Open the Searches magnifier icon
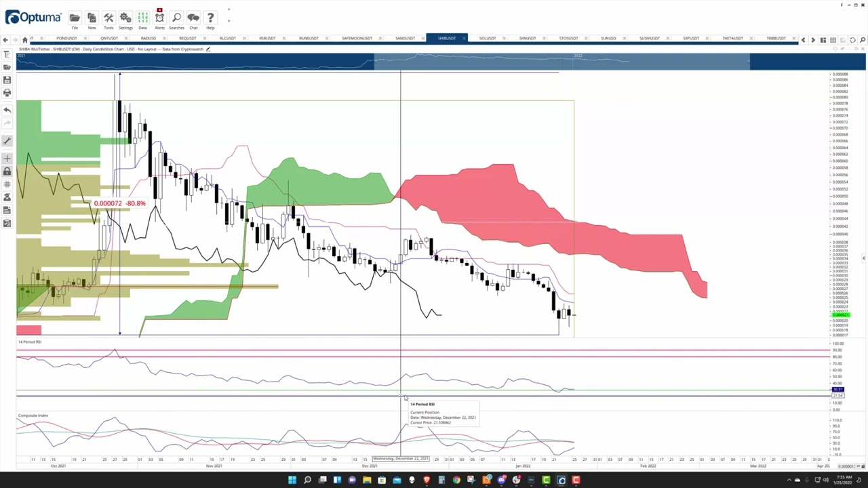Viewport: 868px width, 488px height. pyautogui.click(x=176, y=18)
